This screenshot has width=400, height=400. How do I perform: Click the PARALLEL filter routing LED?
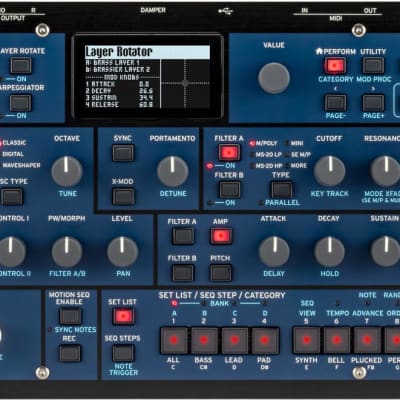coord(261,202)
